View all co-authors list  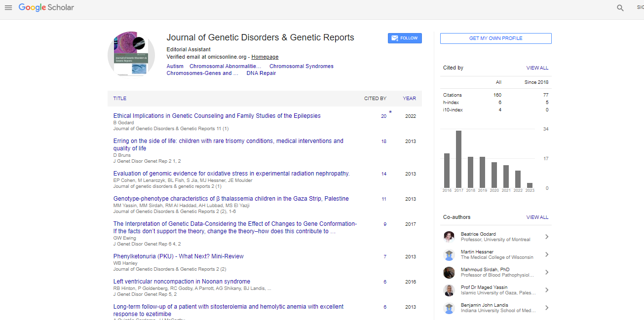click(537, 217)
